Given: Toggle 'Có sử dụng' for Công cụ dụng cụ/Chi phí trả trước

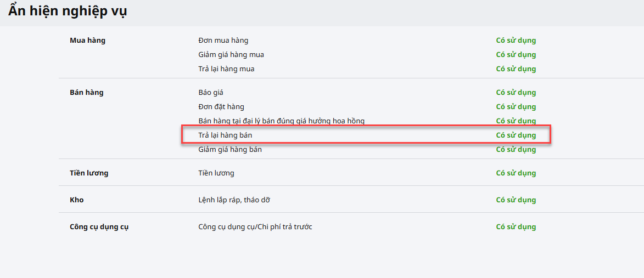Looking at the screenshot, I should [x=516, y=227].
